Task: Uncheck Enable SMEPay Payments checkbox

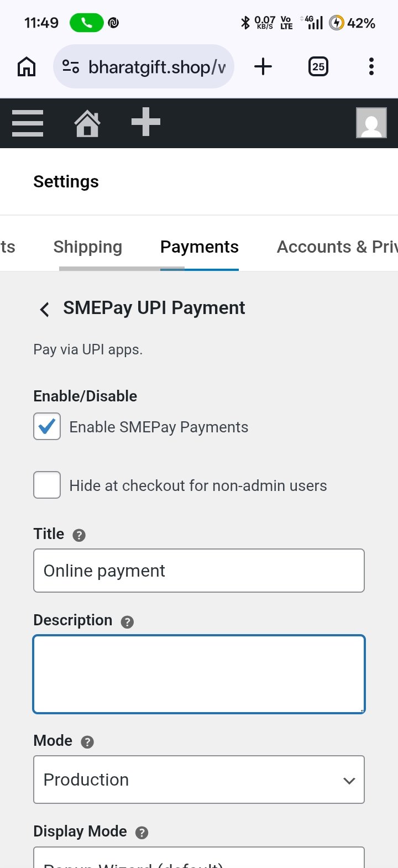Action: coord(47,426)
